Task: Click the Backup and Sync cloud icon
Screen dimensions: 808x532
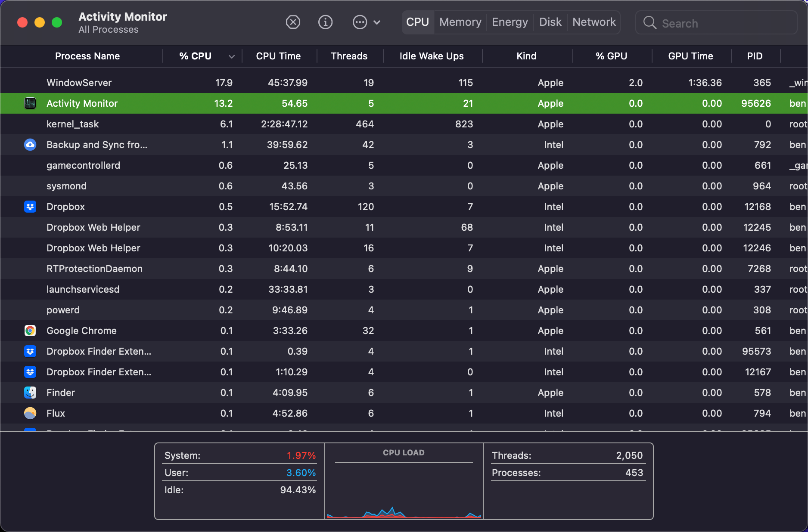Action: [x=30, y=145]
